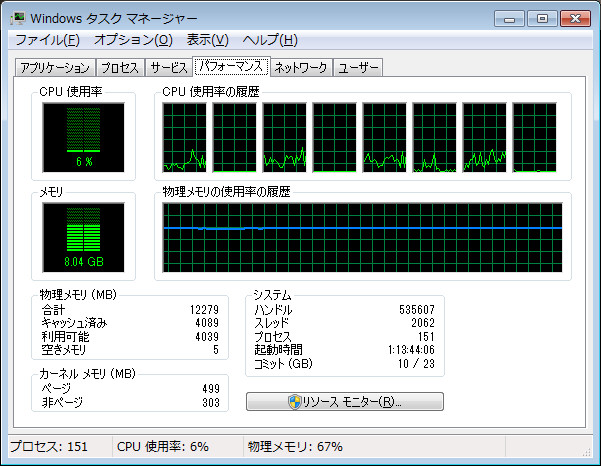Image resolution: width=601 pixels, height=466 pixels.
Task: Click the third CPU core history graph
Action: coord(284,137)
